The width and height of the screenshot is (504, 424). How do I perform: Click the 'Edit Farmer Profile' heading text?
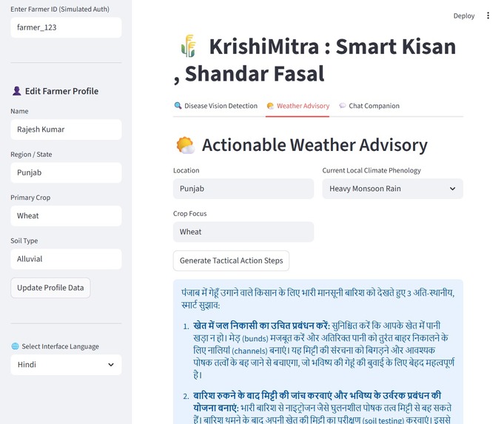61,91
